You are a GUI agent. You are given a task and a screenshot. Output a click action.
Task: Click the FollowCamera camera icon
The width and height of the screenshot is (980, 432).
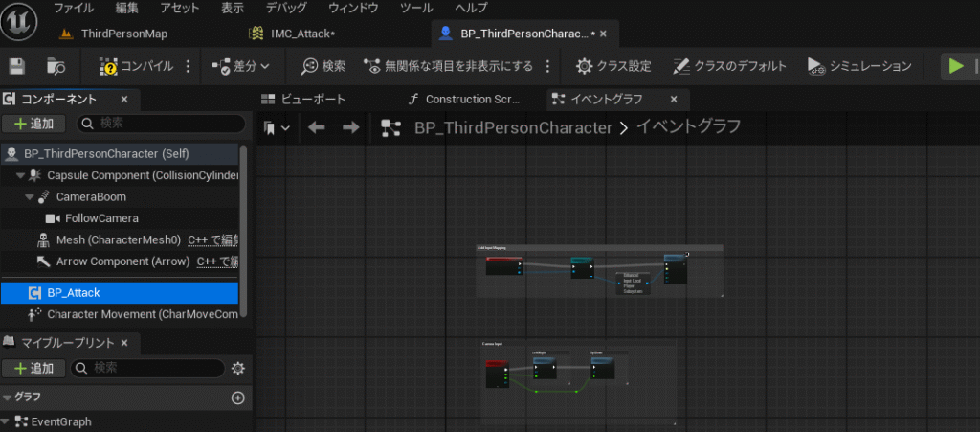53,218
